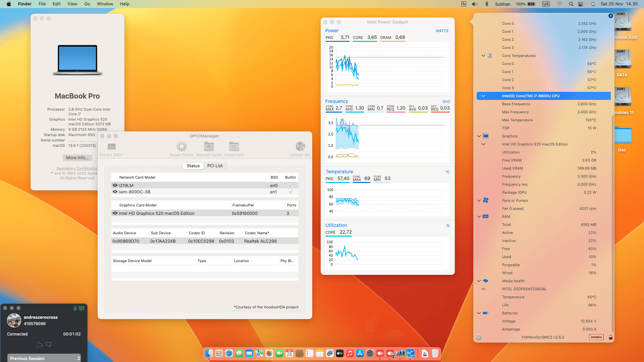Toggle eye icon for Intel HD Graphics 520
644x362 pixels.
[x=115, y=213]
